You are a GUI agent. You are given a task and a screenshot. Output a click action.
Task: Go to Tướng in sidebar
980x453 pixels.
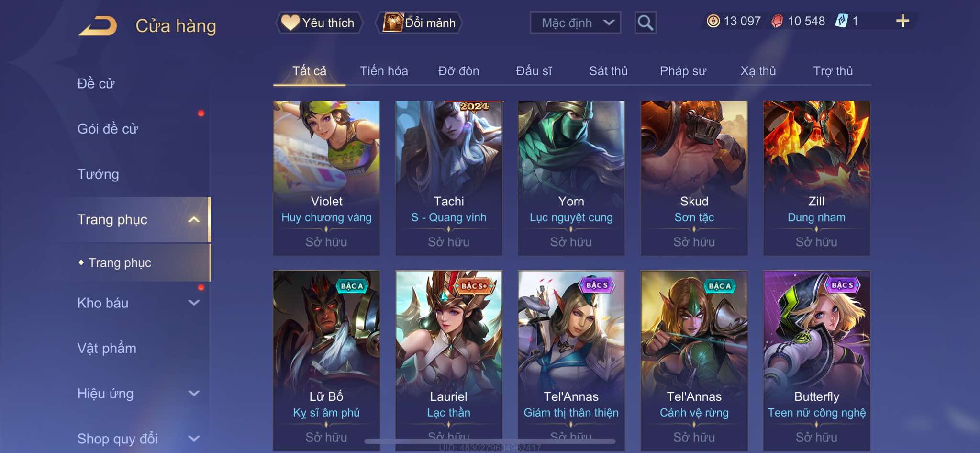tap(98, 174)
